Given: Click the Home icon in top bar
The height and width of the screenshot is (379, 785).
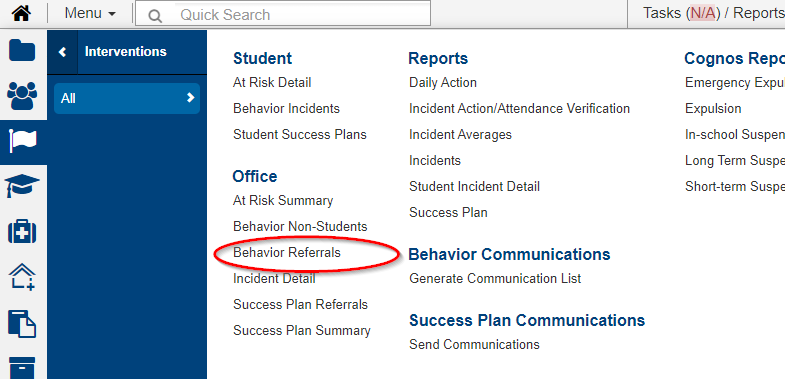Looking at the screenshot, I should click(x=21, y=13).
